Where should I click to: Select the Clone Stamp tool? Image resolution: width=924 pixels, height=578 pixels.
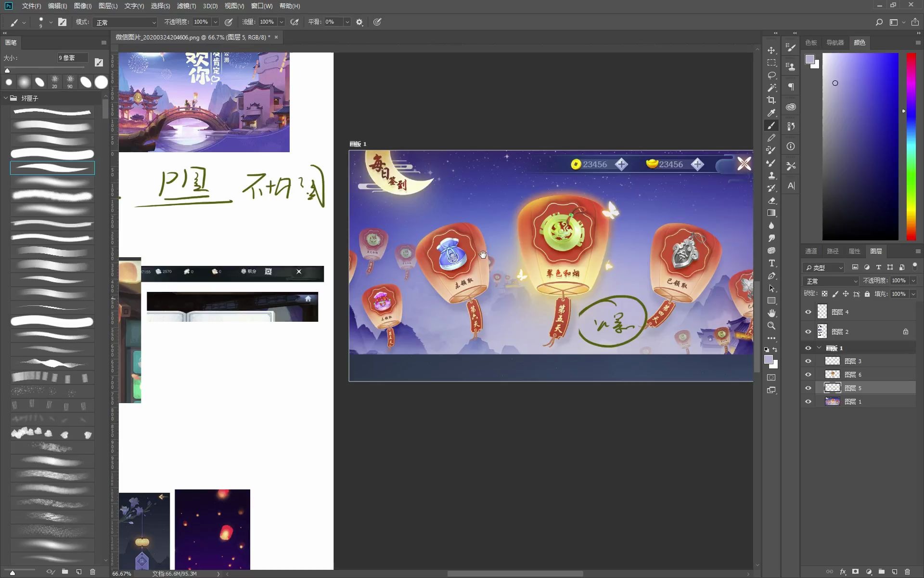(771, 175)
